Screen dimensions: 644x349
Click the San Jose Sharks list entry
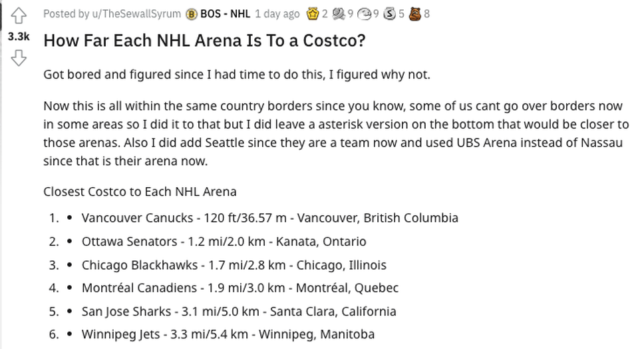238,311
